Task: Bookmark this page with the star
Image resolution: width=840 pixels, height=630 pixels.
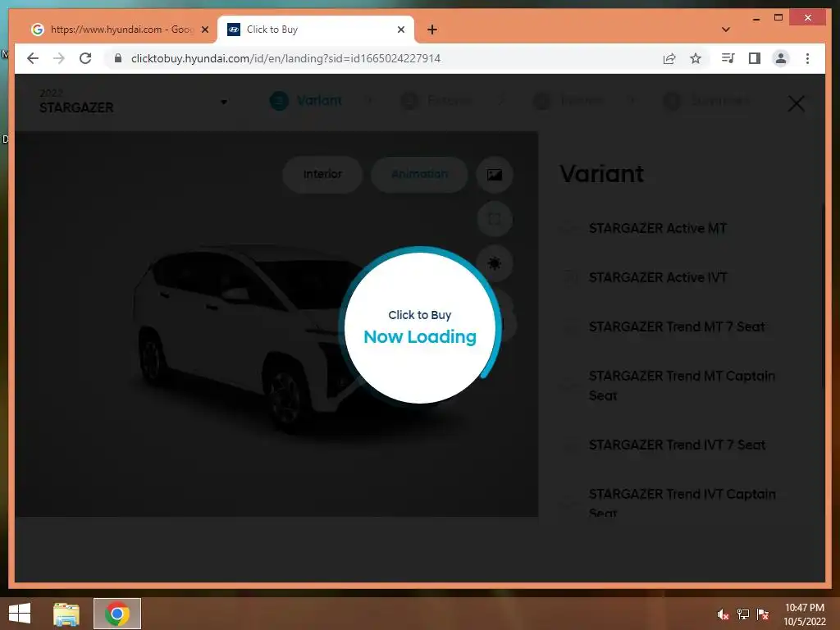Action: [696, 58]
